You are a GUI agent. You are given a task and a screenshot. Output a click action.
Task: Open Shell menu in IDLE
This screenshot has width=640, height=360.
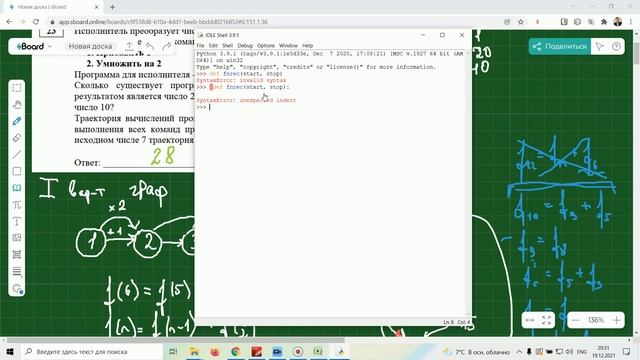[x=227, y=45]
